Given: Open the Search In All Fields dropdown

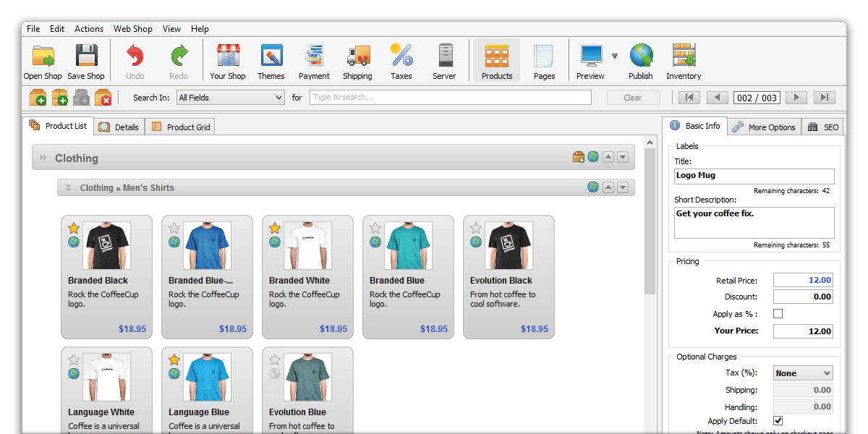Looking at the screenshot, I should tap(231, 98).
